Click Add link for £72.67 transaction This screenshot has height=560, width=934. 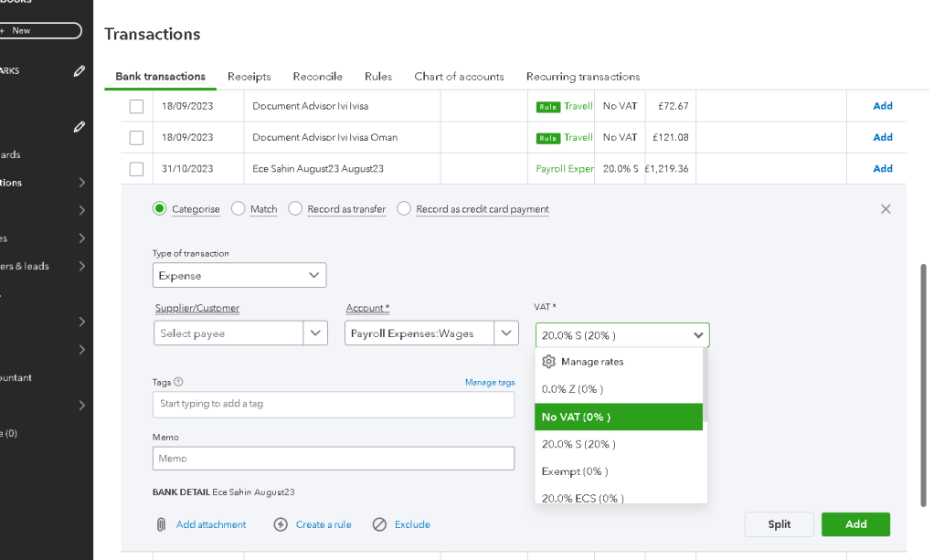(x=882, y=106)
